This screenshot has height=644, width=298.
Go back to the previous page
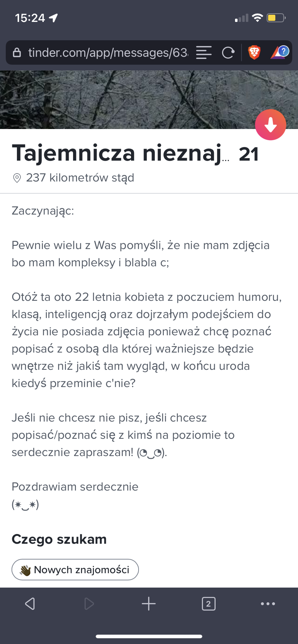[x=30, y=603]
